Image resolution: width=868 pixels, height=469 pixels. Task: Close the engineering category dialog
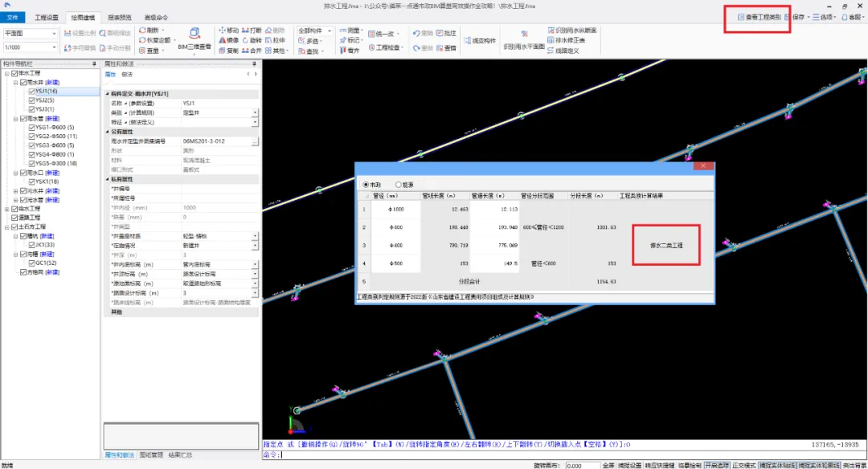tap(703, 166)
